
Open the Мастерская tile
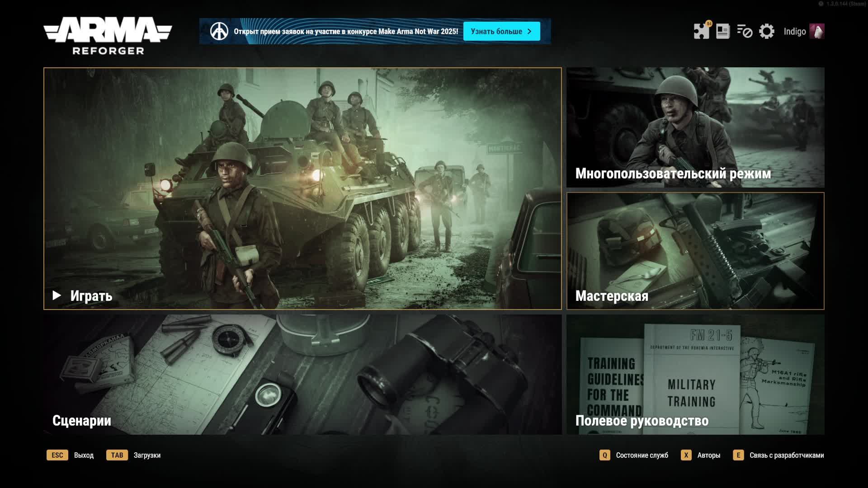695,251
